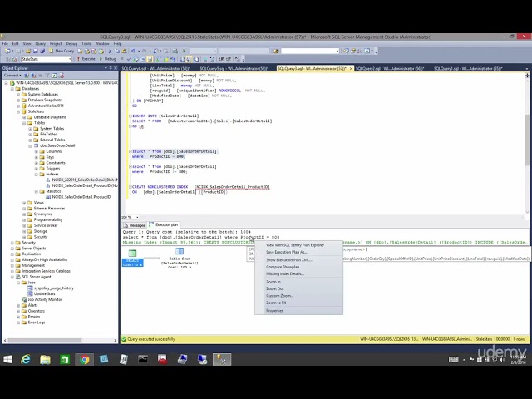
Task: Switch to the SQLQuery5.sql document tab
Action: click(234, 68)
